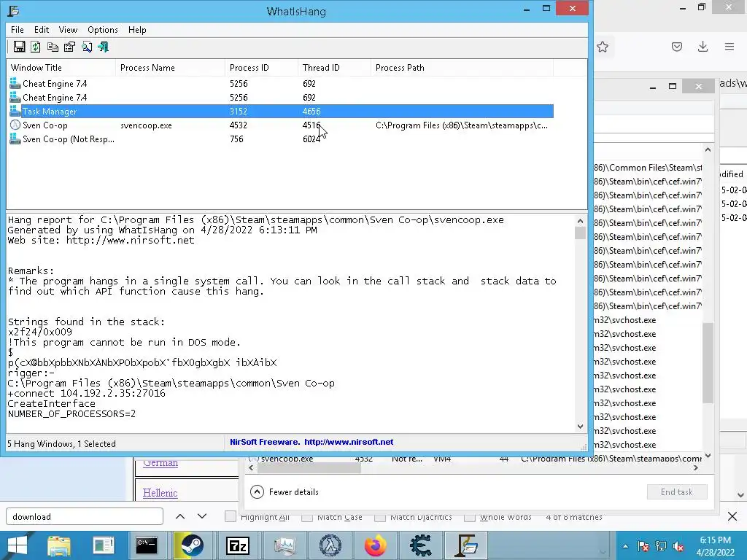
Task: Select the Sven Co-op svencoop.exe row
Action: (x=281, y=125)
